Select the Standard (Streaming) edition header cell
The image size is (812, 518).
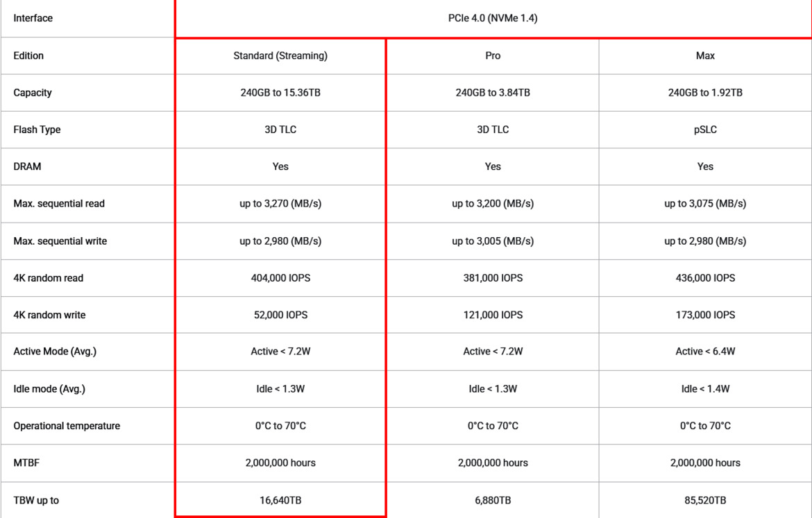[280, 55]
